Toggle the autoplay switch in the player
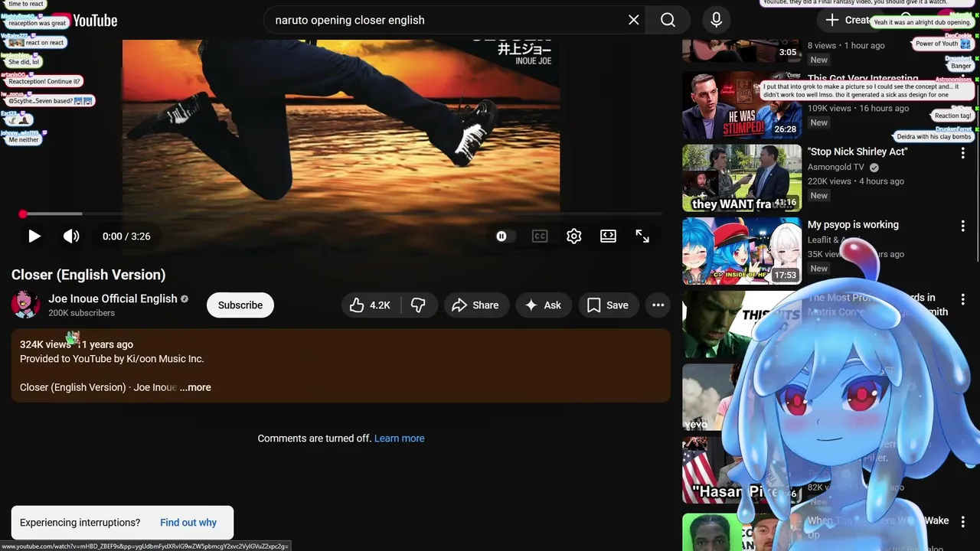Screen dimensions: 980x551 pos(502,236)
